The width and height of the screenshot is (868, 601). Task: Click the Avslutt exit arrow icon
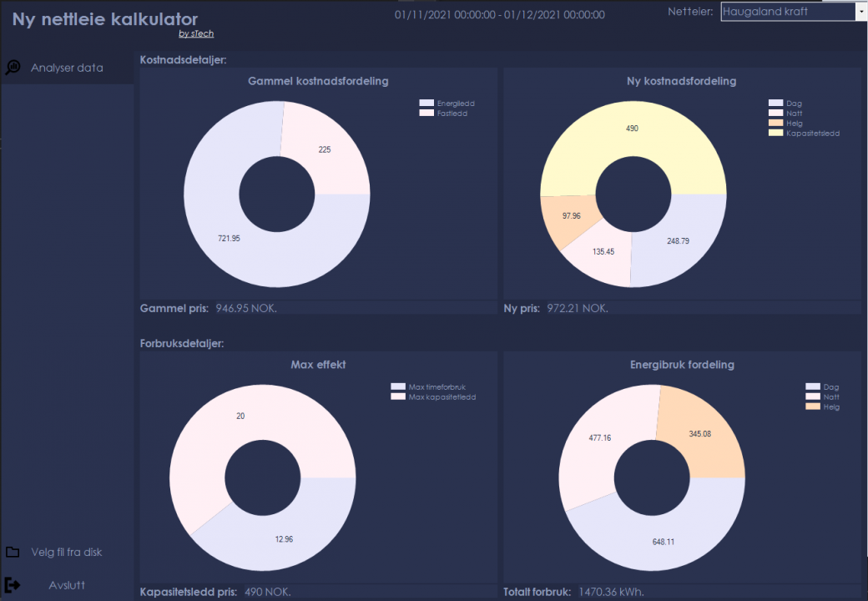13,584
